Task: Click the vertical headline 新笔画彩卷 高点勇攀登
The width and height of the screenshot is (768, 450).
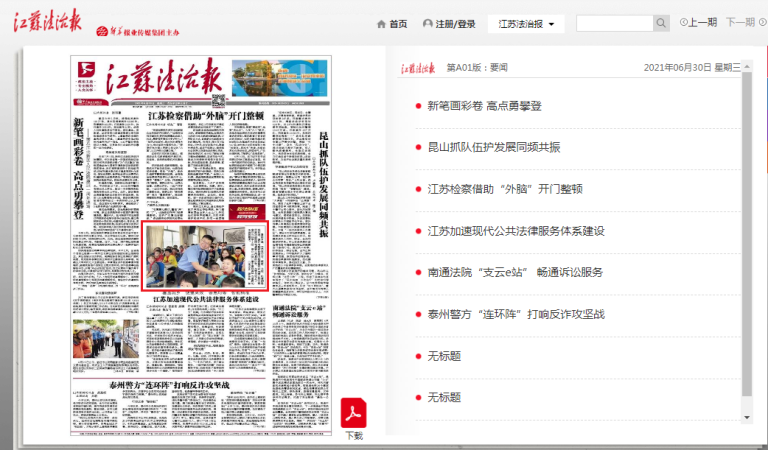Action: click(x=78, y=168)
